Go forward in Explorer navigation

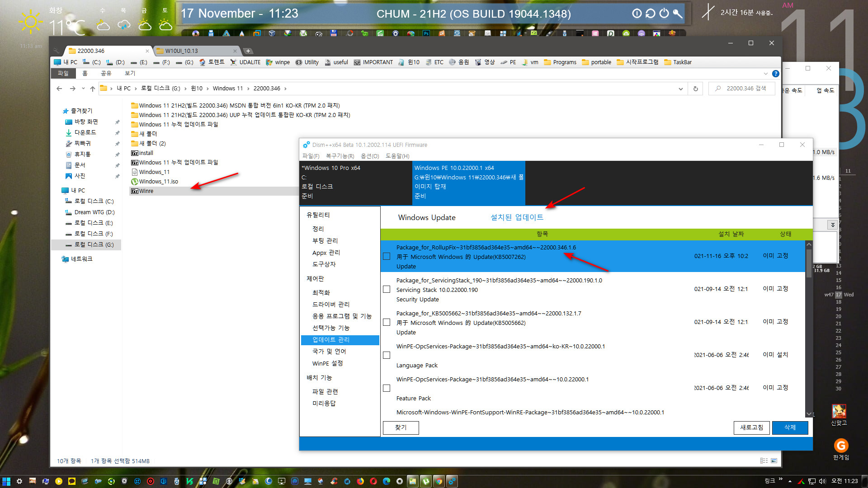coord(72,89)
